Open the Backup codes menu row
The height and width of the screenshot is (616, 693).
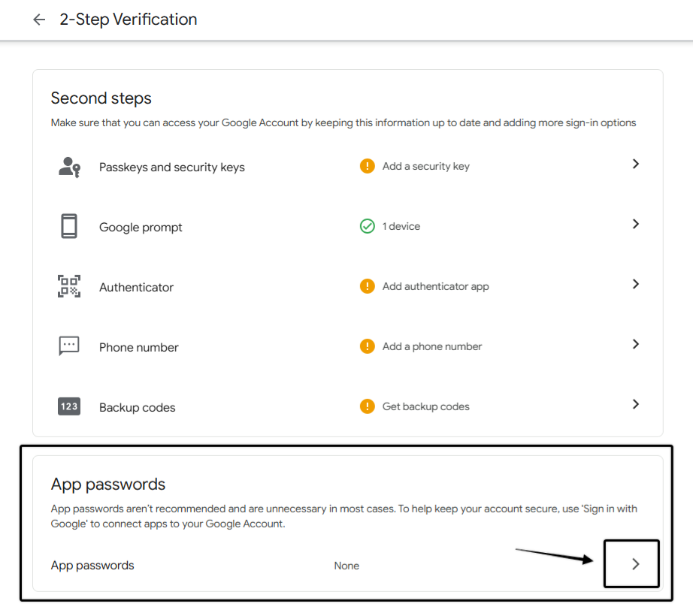348,406
